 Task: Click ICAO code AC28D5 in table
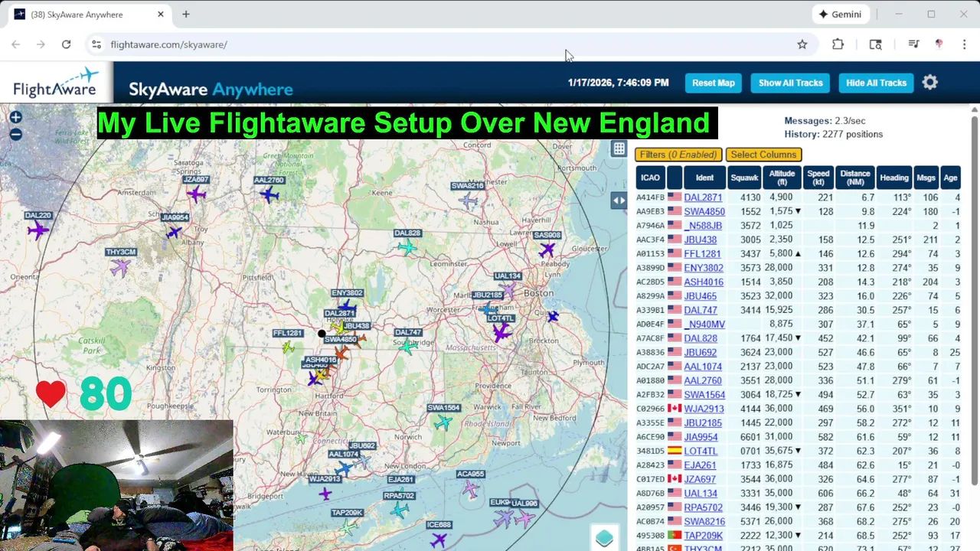(650, 282)
